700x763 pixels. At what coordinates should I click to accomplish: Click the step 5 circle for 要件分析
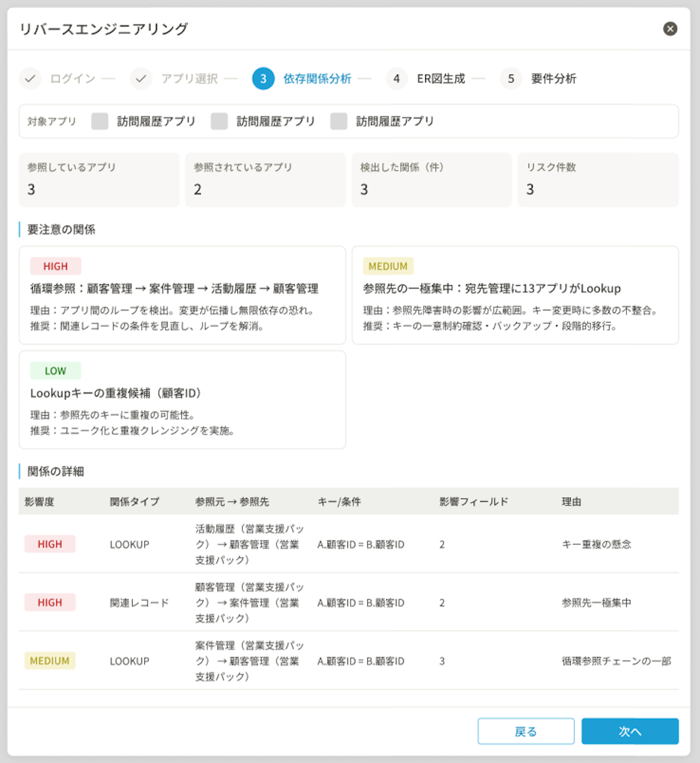pos(511,79)
